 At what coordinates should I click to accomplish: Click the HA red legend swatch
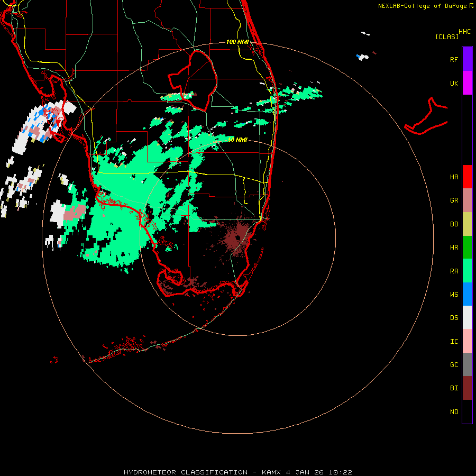click(467, 177)
